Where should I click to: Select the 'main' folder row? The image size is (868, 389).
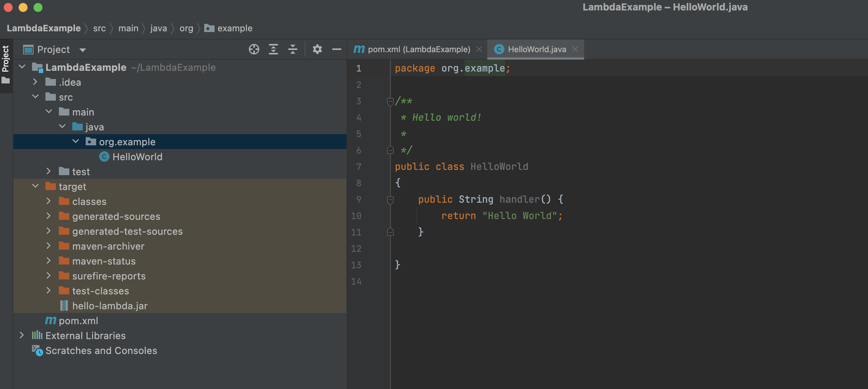click(x=180, y=112)
